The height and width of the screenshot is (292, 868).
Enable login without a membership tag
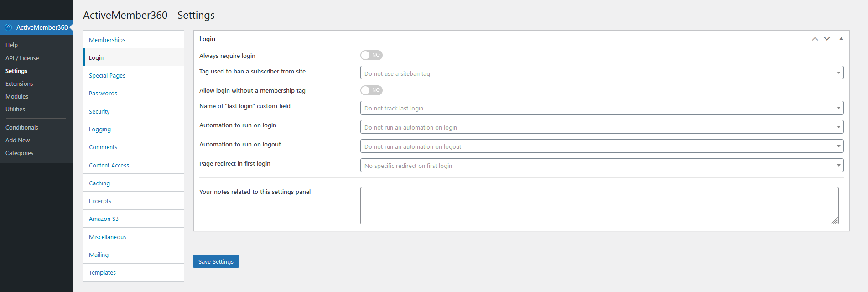coord(371,90)
